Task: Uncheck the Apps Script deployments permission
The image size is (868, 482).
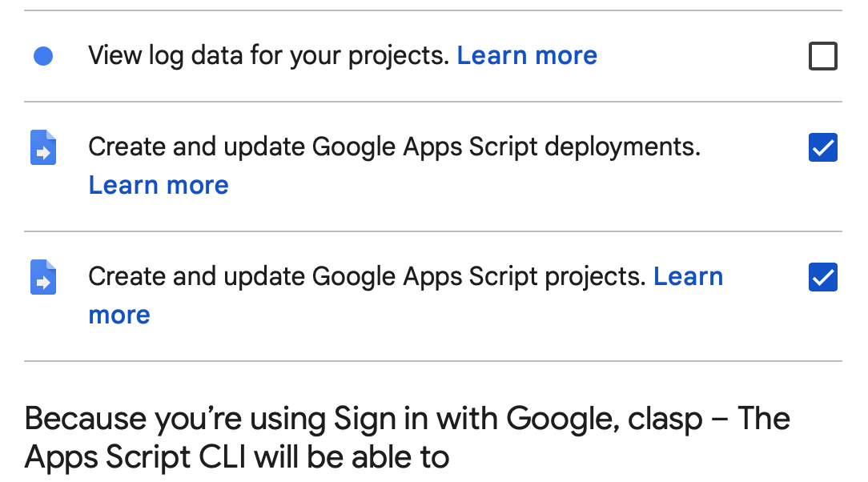Action: (x=823, y=148)
